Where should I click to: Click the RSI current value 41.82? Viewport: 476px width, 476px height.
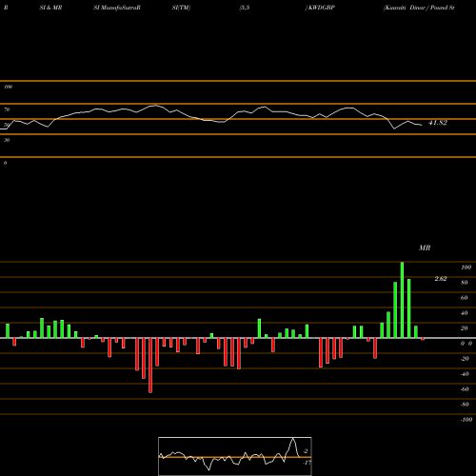(x=438, y=123)
